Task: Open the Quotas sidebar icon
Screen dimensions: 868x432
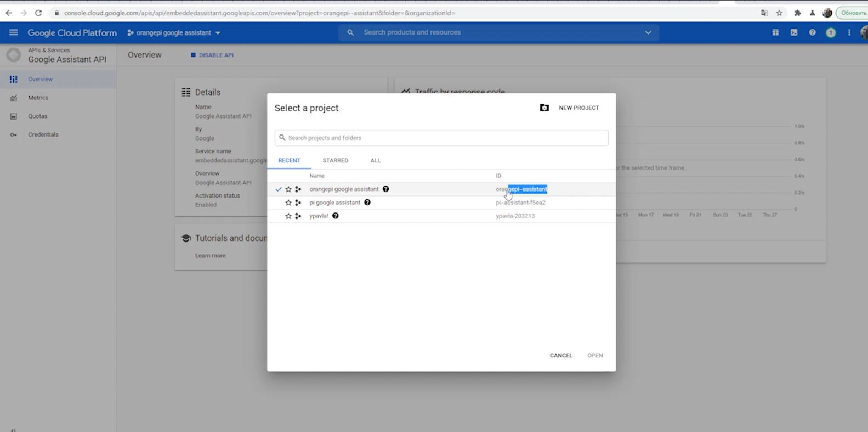Action: point(14,116)
